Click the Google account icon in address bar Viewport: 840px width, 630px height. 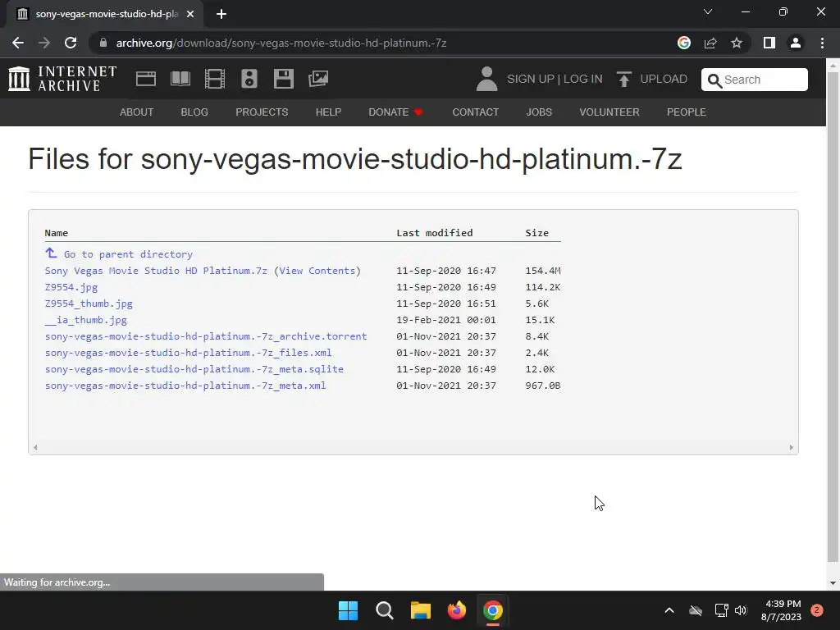pyautogui.click(x=683, y=43)
